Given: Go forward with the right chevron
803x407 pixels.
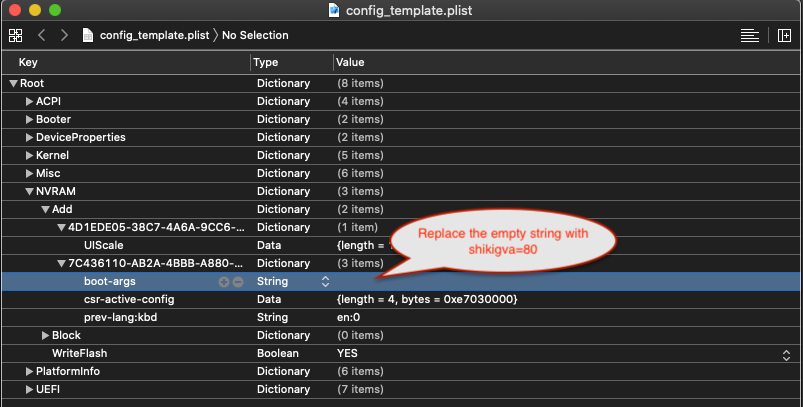Looking at the screenshot, I should pyautogui.click(x=64, y=35).
